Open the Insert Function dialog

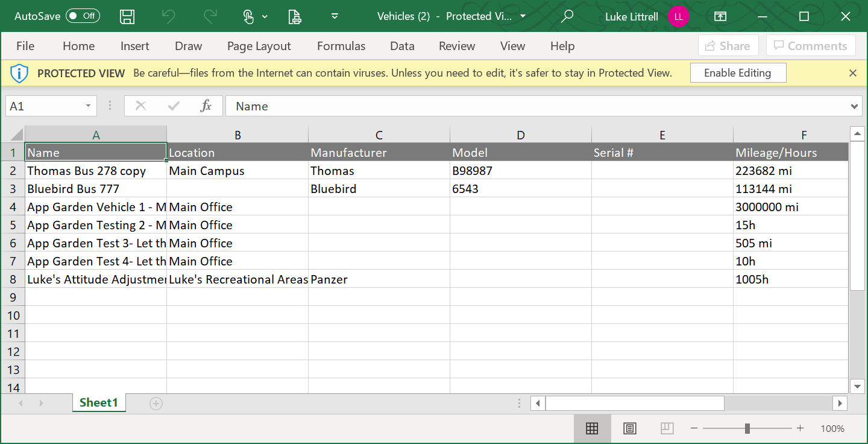click(x=206, y=106)
